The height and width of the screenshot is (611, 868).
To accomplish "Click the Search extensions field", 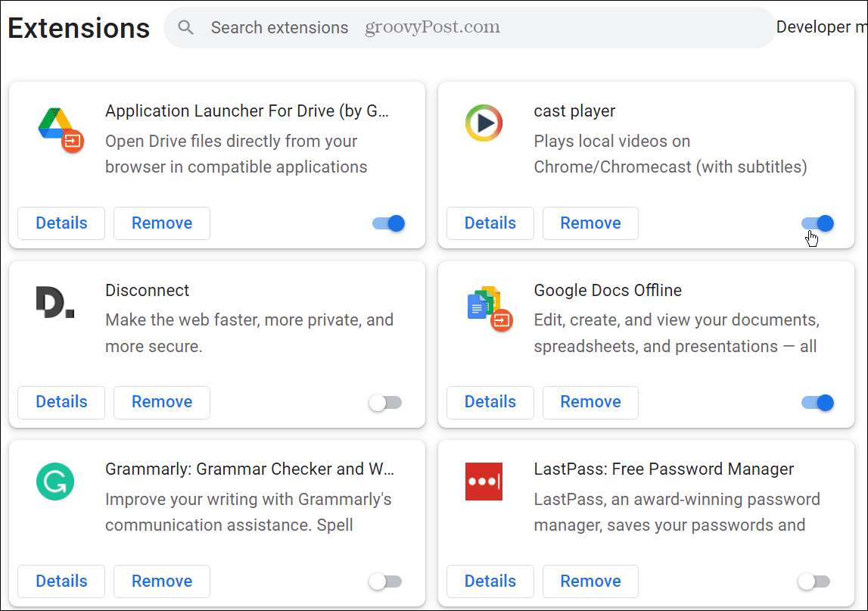I will pos(469,27).
